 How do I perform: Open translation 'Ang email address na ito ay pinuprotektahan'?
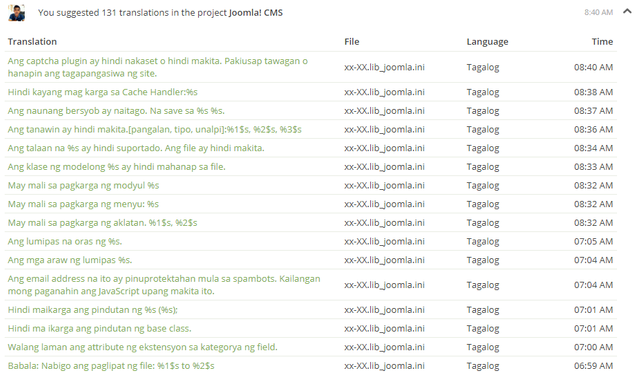(x=164, y=285)
